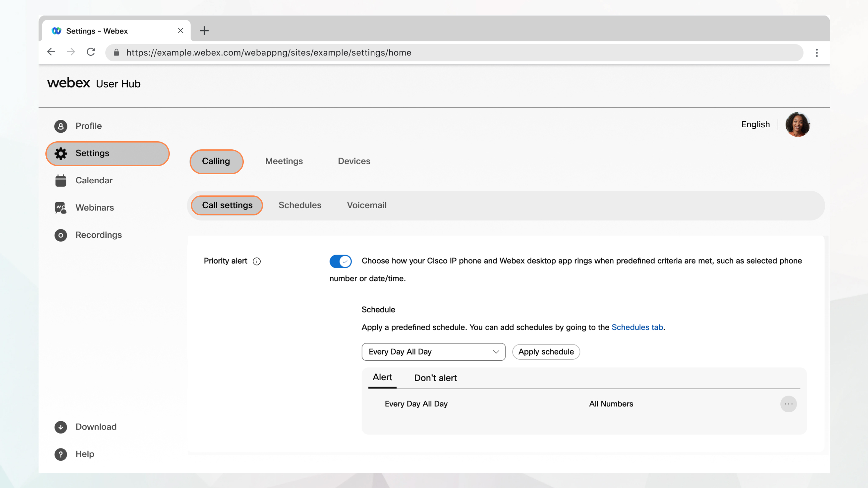Click the Schedules tab link

(x=637, y=327)
